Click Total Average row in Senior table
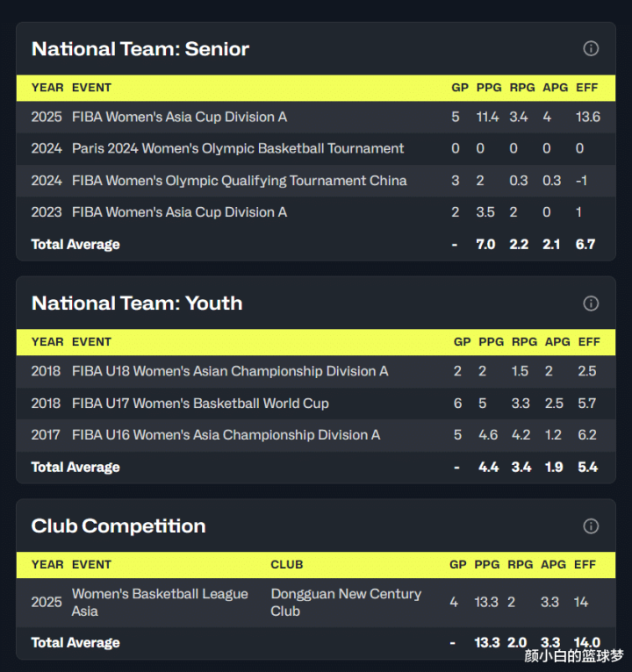Screen dimensions: 632x672 click(x=75, y=244)
